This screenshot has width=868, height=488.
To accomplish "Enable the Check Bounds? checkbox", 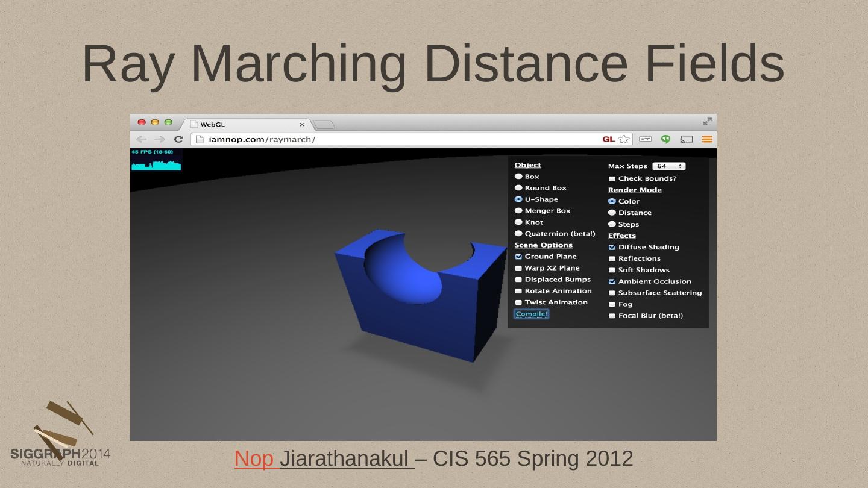I will tap(612, 179).
